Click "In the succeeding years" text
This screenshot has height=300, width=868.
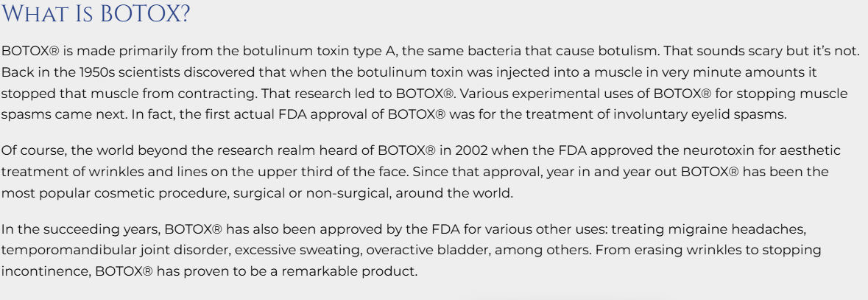click(79, 229)
